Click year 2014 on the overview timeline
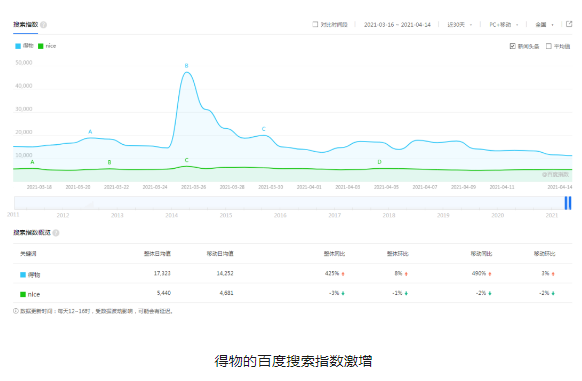The height and width of the screenshot is (381, 582). point(171,215)
